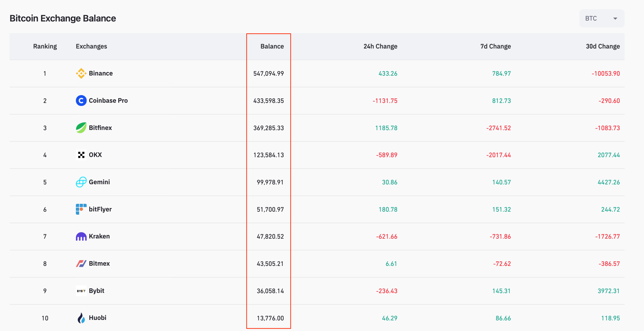Click the Huobi flame logo icon
Image resolution: width=644 pixels, height=331 pixels.
[81, 318]
